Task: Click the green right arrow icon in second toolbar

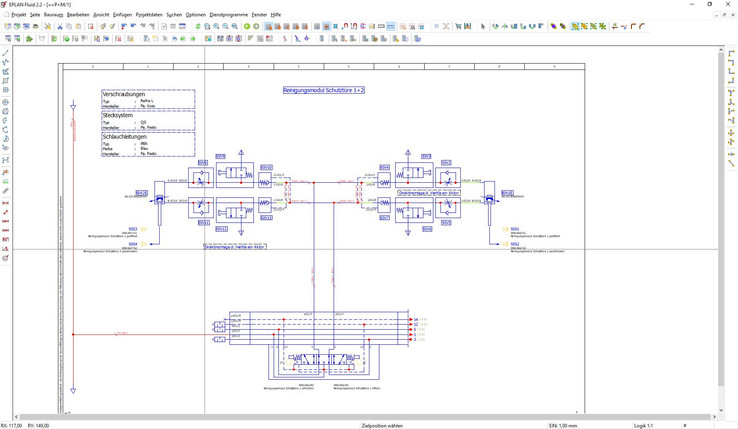Action: (192, 39)
